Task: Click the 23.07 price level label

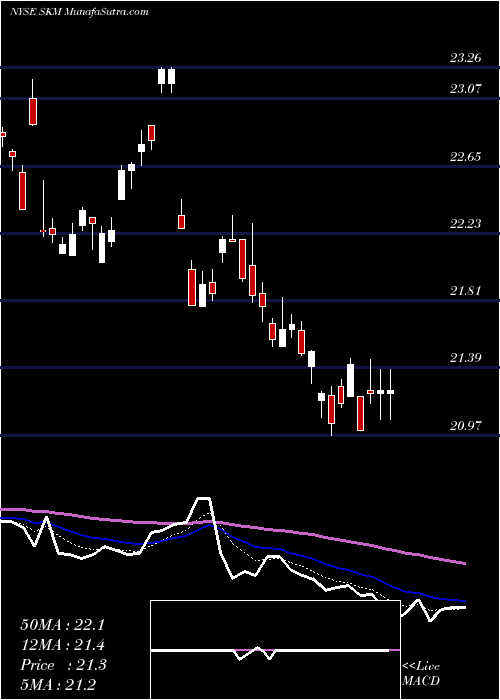Action: (465, 88)
